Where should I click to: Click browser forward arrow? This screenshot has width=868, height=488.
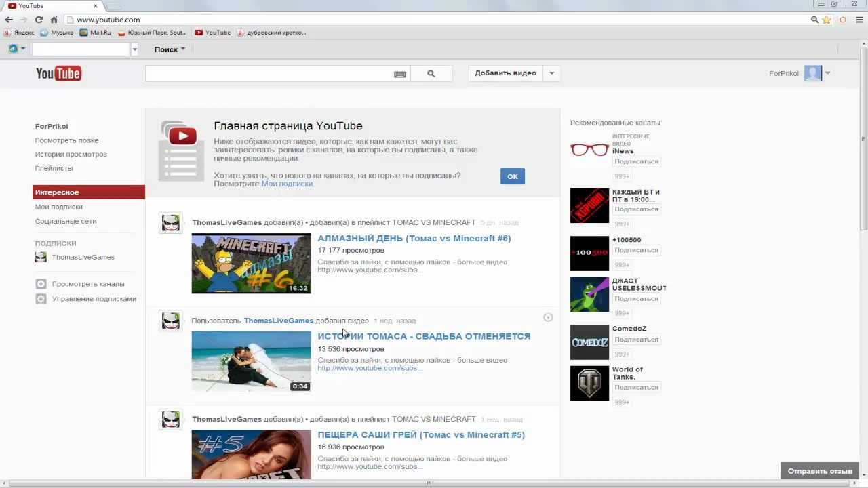[x=24, y=20]
